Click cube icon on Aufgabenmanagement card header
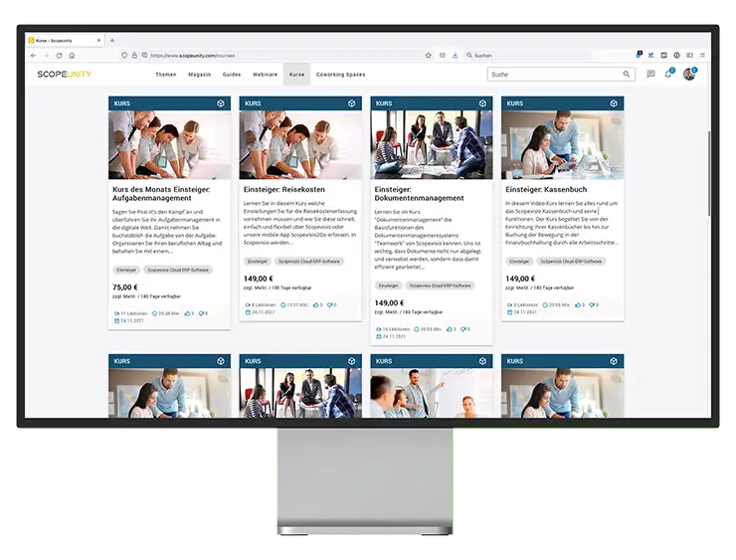The image size is (736, 560). click(221, 103)
